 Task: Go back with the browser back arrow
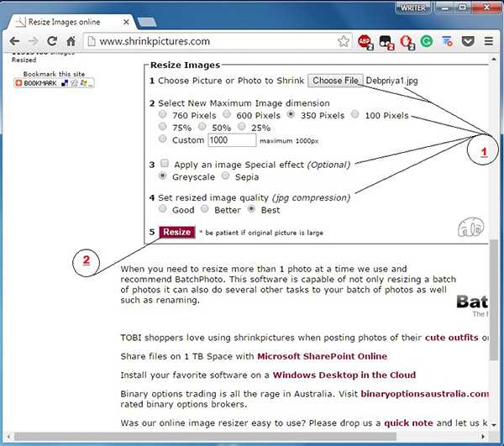pos(14,41)
